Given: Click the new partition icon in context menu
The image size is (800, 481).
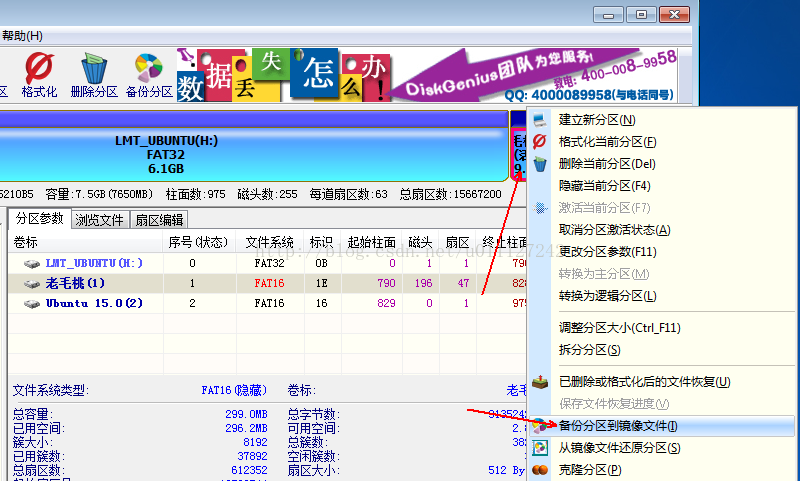Looking at the screenshot, I should (x=540, y=120).
